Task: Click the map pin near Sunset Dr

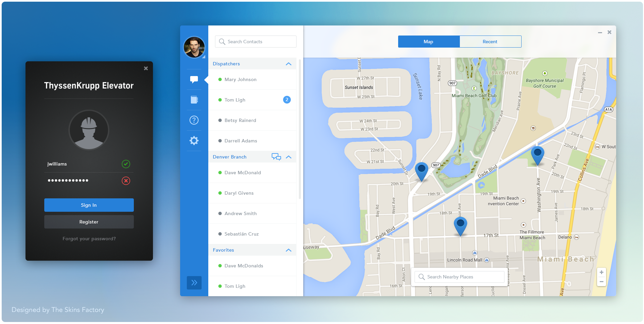Action: pos(421,172)
